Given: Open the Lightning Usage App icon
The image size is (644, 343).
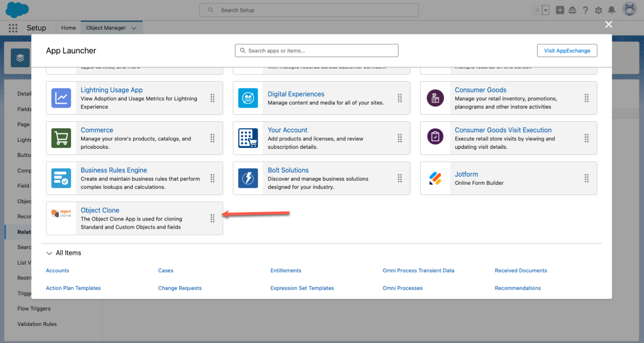Looking at the screenshot, I should pos(61,98).
